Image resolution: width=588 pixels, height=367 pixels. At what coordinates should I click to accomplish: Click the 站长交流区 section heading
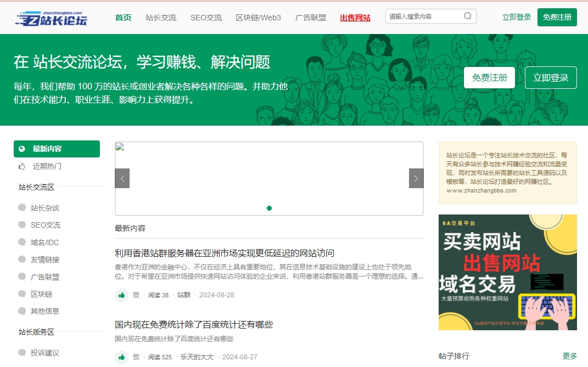tap(36, 187)
